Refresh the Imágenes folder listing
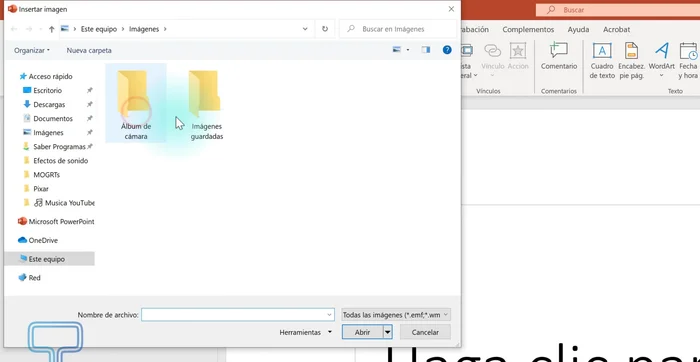Image resolution: width=700 pixels, height=362 pixels. click(325, 29)
